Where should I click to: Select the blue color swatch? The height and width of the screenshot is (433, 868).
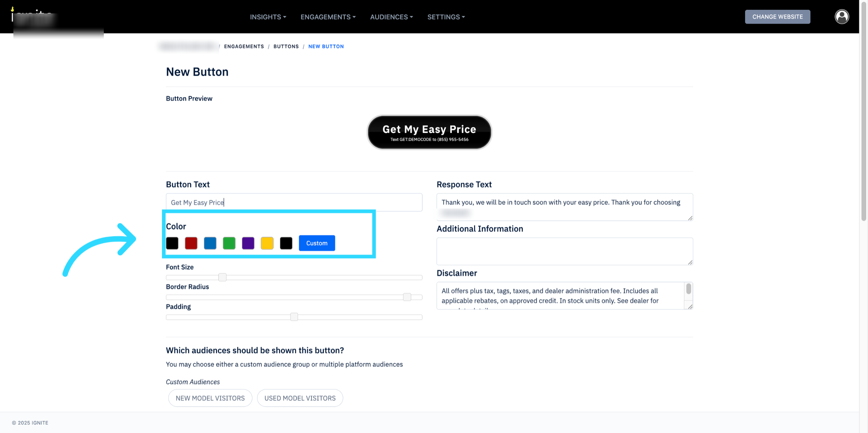tap(210, 243)
